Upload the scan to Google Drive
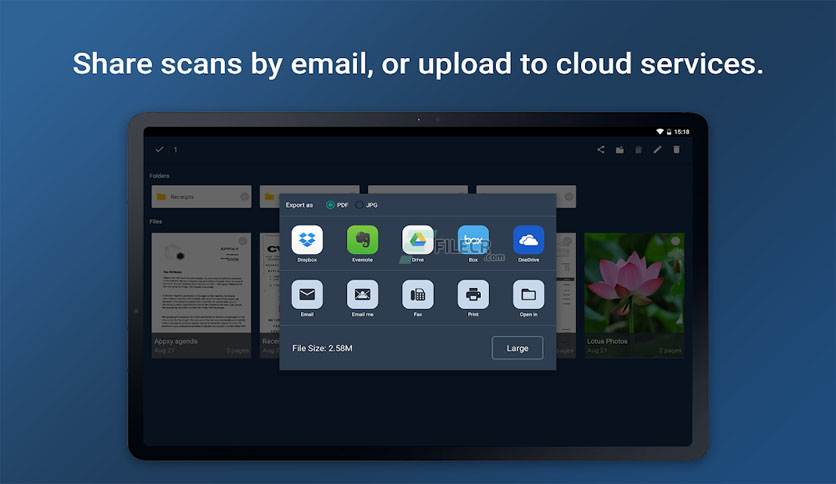This screenshot has height=484, width=836. [x=417, y=240]
